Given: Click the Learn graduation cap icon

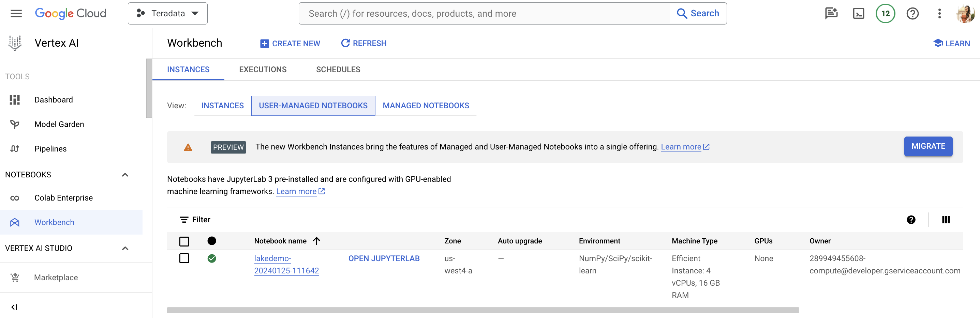Looking at the screenshot, I should [938, 43].
